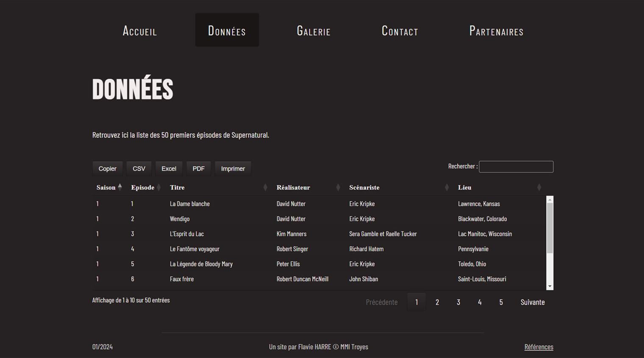644x358 pixels.
Task: Click location 'Pennsylvanie' cell
Action: [x=473, y=249]
